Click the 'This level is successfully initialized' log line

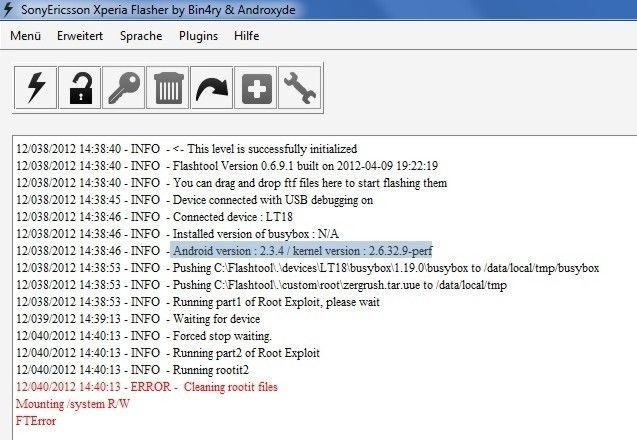(187, 149)
